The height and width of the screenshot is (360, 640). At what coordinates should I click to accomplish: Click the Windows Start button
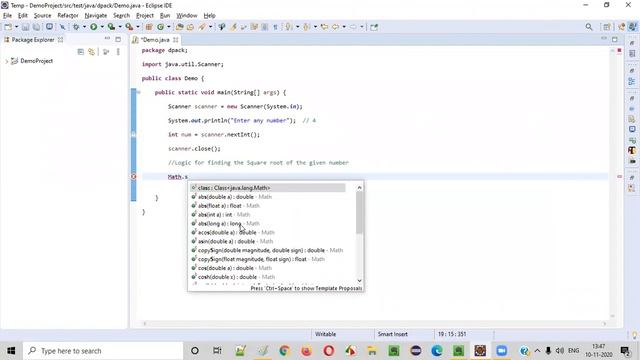pos(11,351)
